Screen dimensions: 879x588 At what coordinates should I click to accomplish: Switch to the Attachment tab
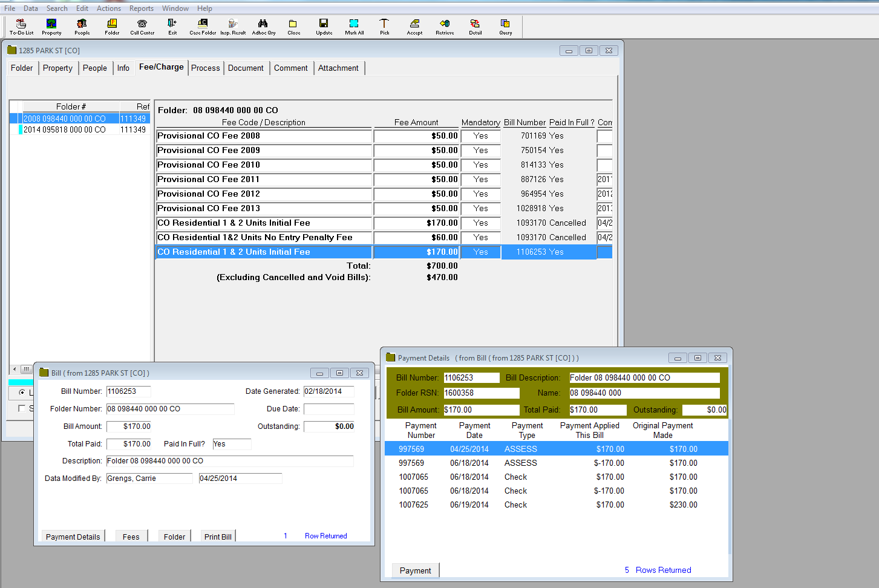(x=338, y=68)
